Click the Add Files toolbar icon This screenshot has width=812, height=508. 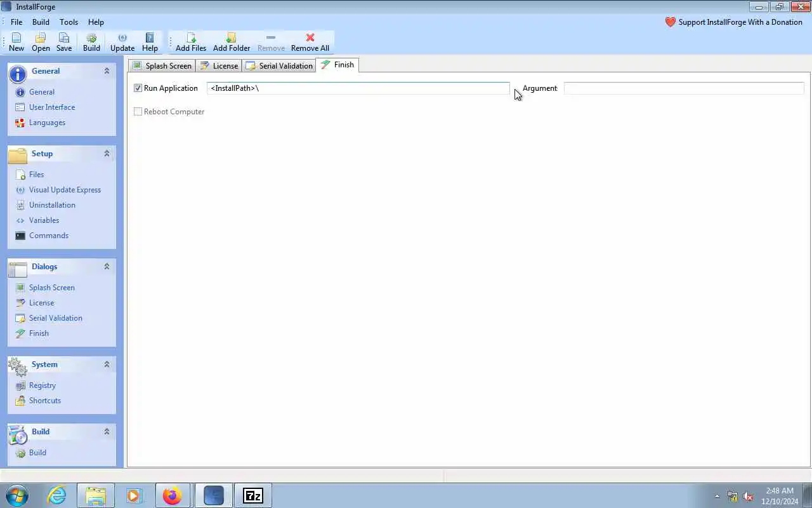click(x=191, y=43)
